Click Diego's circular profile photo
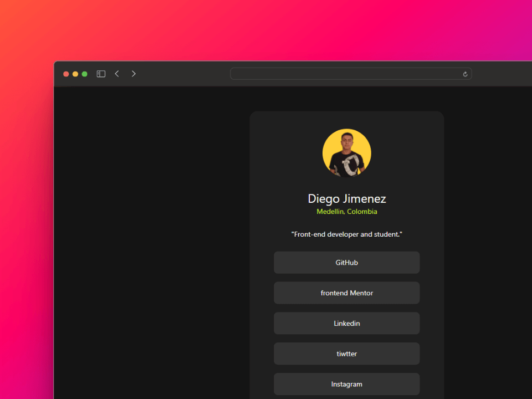532x399 pixels. click(347, 153)
